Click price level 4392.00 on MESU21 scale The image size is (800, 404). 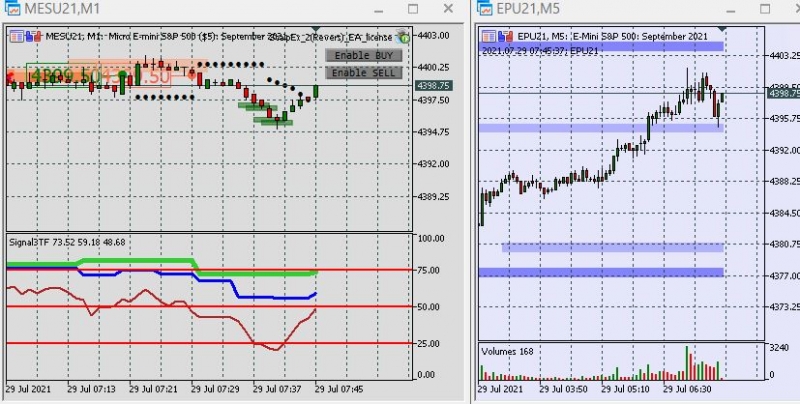coord(433,164)
